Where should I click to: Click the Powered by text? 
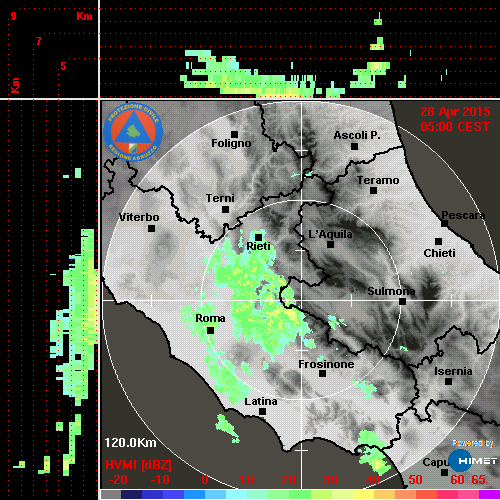[473, 443]
